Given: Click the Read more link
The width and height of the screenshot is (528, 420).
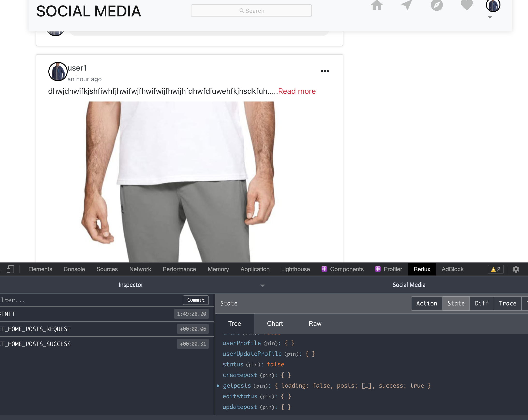Looking at the screenshot, I should (297, 91).
